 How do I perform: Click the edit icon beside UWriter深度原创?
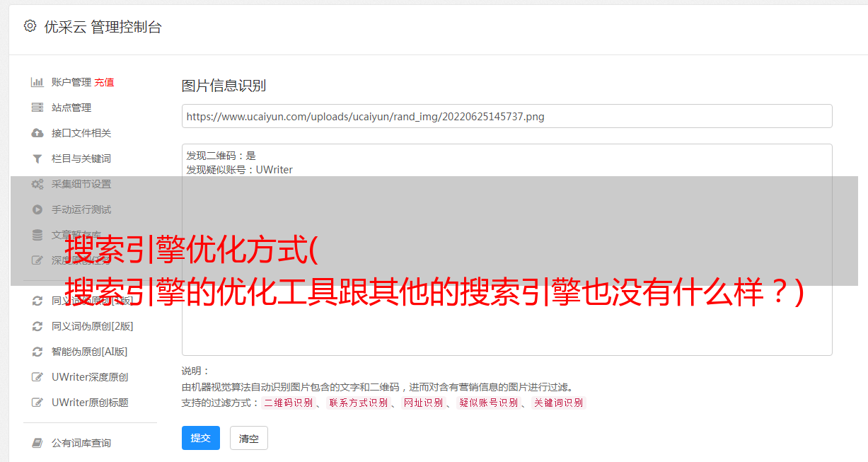point(37,377)
